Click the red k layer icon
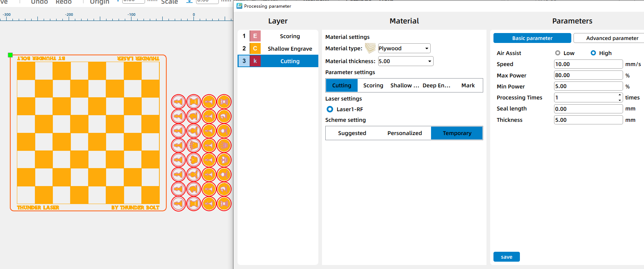This screenshot has width=644, height=269. (x=255, y=61)
